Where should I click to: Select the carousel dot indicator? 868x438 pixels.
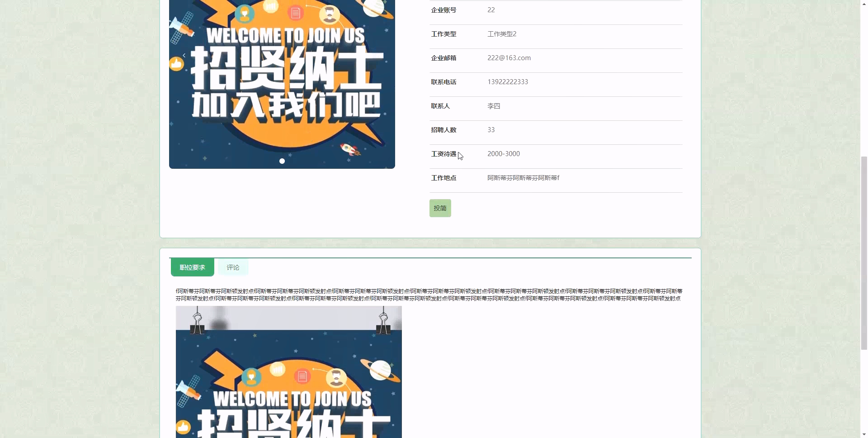(282, 161)
